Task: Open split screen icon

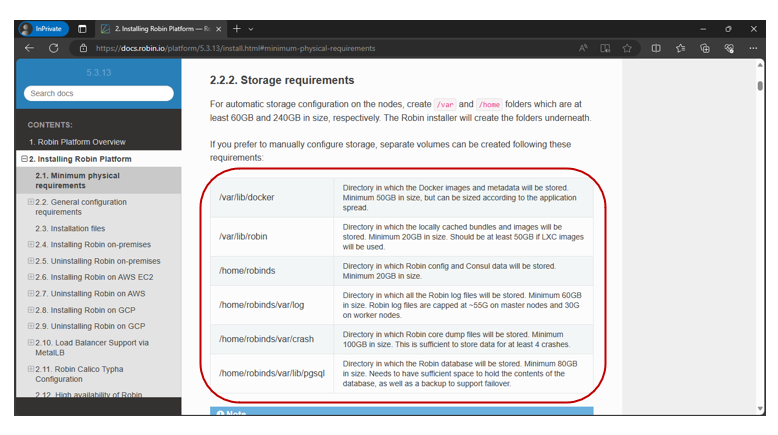Action: pyautogui.click(x=656, y=48)
